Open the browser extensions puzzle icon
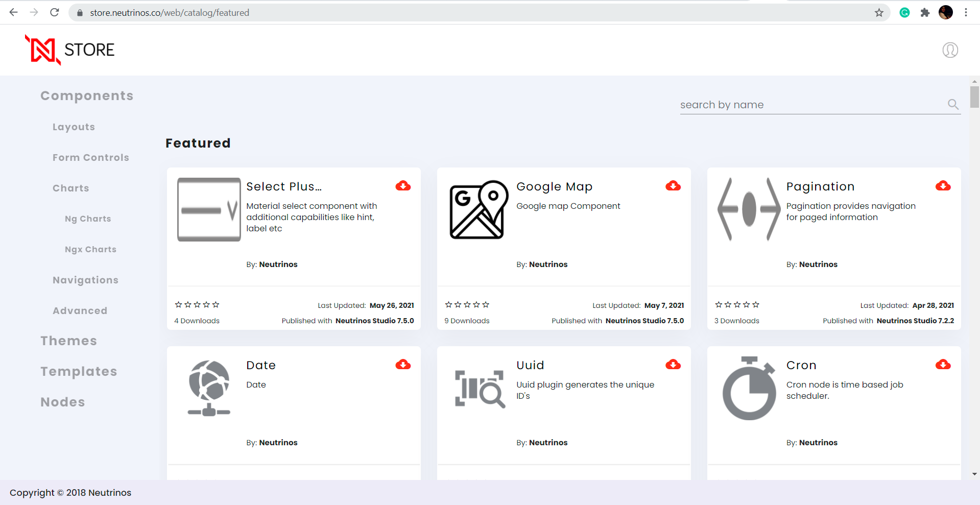This screenshot has width=980, height=505. (x=925, y=13)
